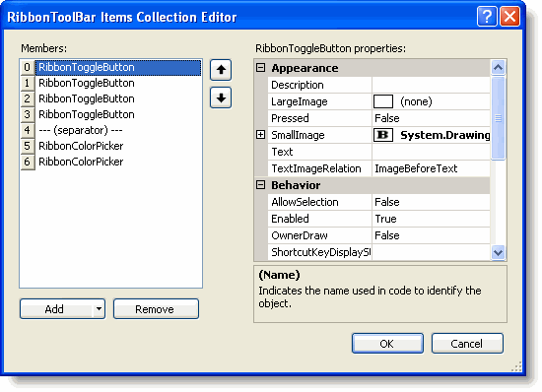
Task: Click the property grid scroll down arrow
Action: click(498, 252)
